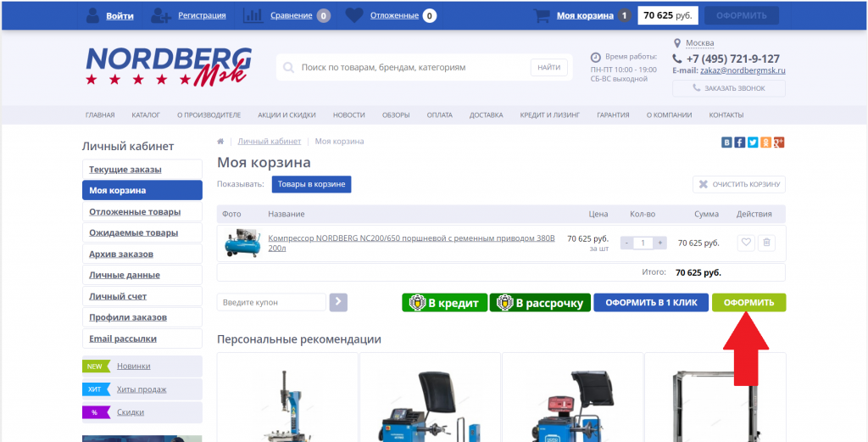This screenshot has height=442, width=868.
Task: Share page via VK icon
Action: pos(726,143)
